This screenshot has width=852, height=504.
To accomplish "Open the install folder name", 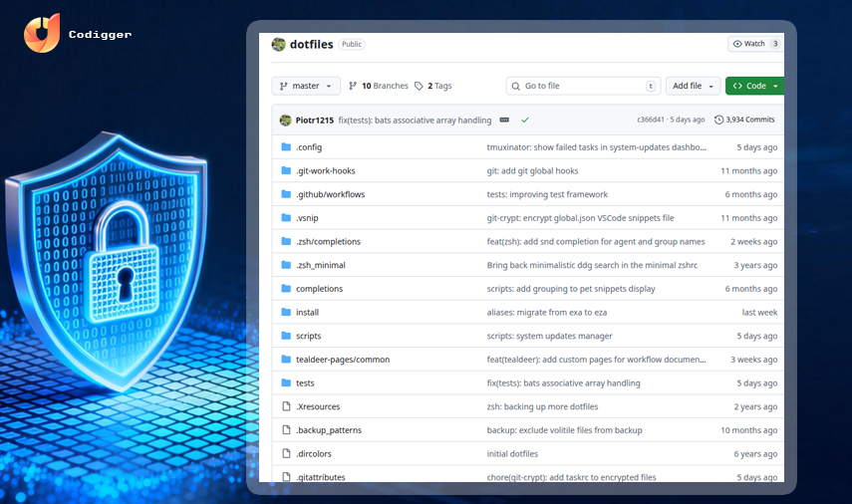I will [308, 313].
